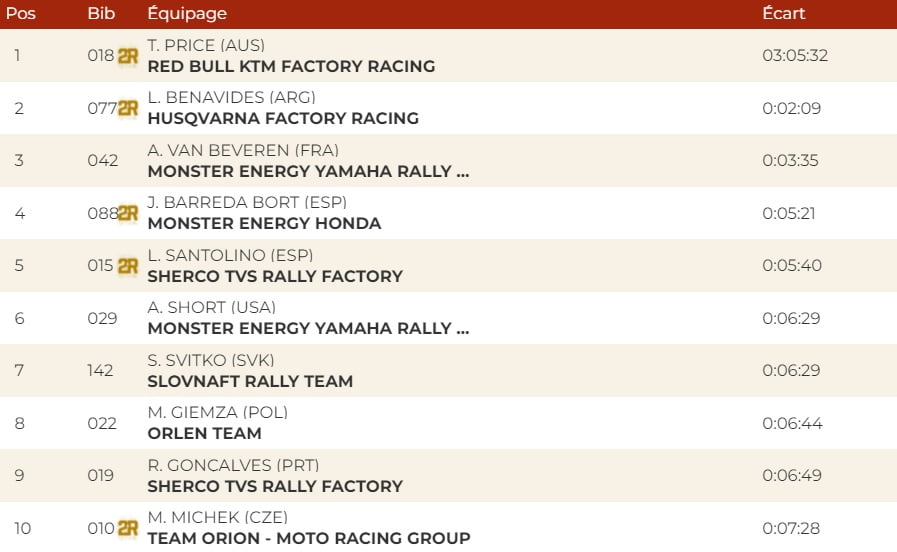This screenshot has height=552, width=897.
Task: Click the SHERCO TVS RALLY FACTORY team under L. Santolino
Action: tap(275, 276)
